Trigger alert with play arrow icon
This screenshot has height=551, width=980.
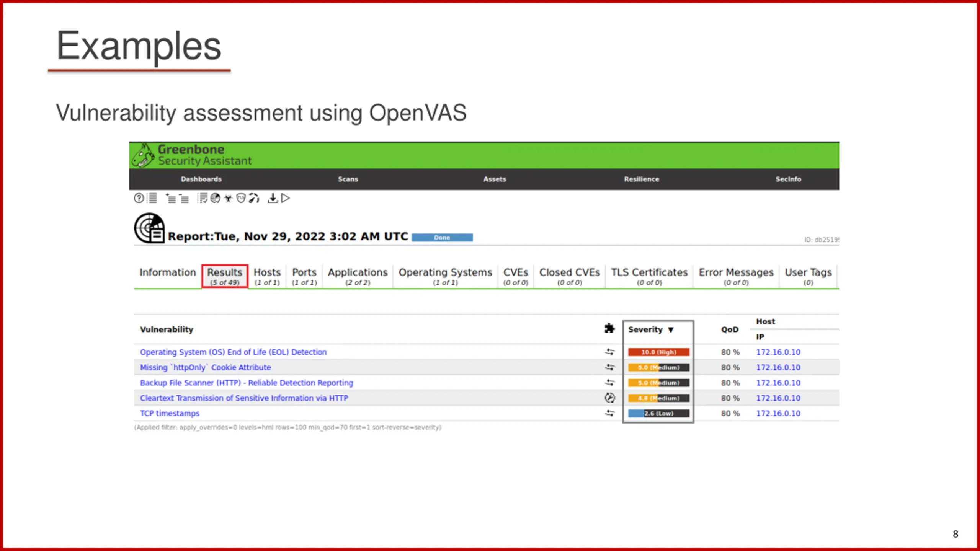pyautogui.click(x=286, y=198)
